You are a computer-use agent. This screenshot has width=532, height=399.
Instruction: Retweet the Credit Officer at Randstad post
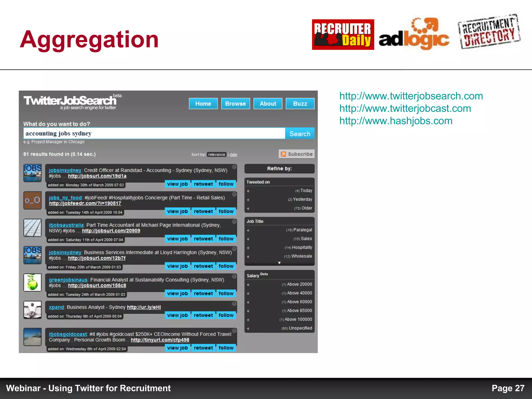tap(203, 184)
